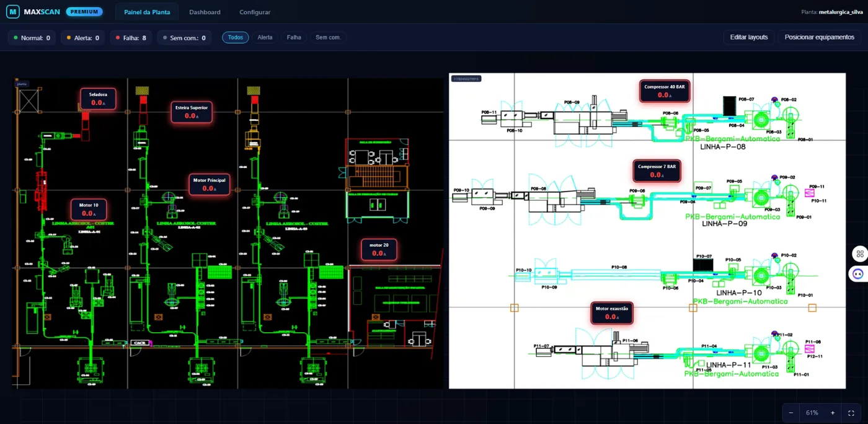This screenshot has height=424, width=868.
Task: Select the Seladora equipment card
Action: tap(98, 99)
